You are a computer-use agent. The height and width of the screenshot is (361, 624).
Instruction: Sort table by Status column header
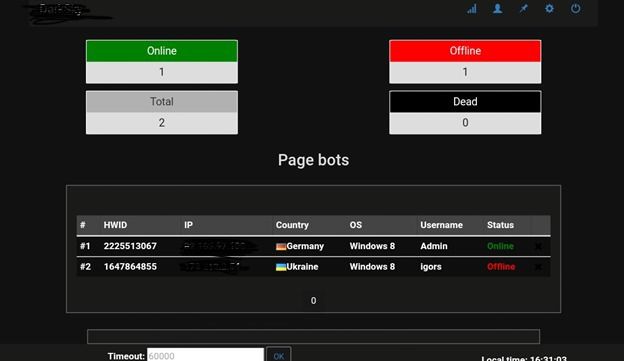point(500,225)
